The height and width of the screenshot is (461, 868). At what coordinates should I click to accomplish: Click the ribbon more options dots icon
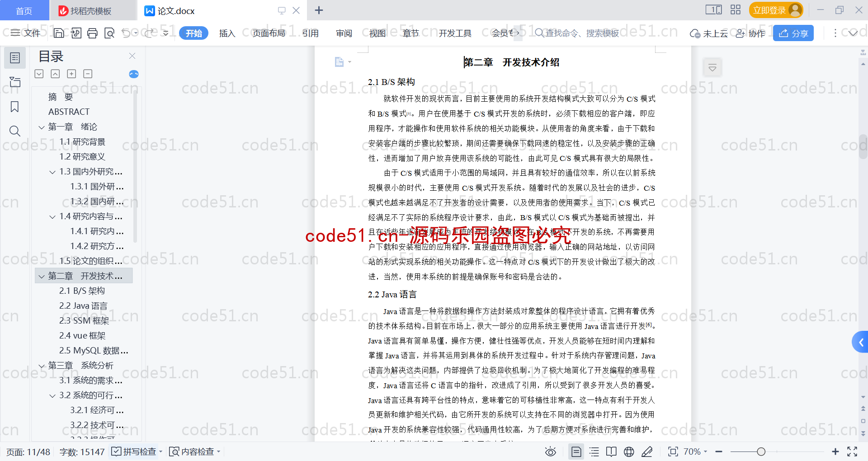[x=835, y=33]
